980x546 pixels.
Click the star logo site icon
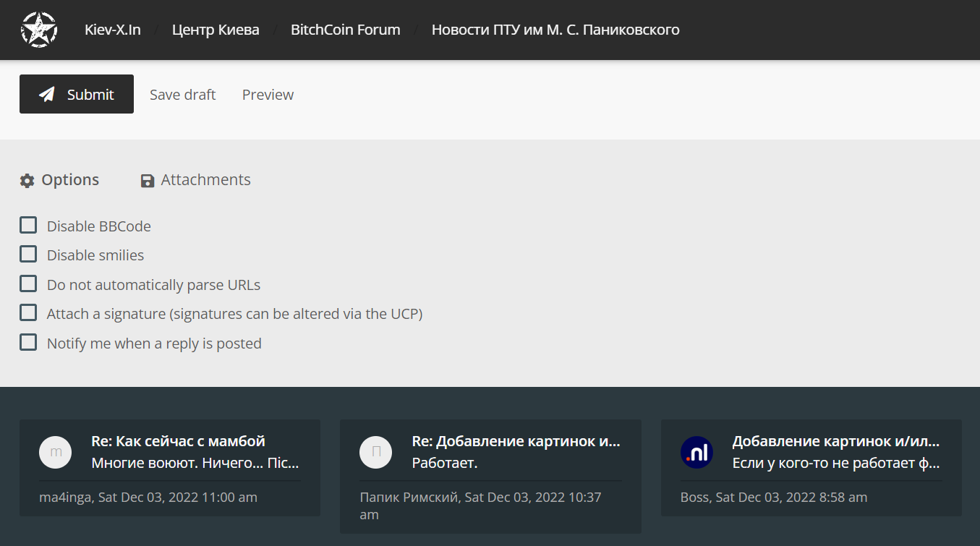[38, 30]
